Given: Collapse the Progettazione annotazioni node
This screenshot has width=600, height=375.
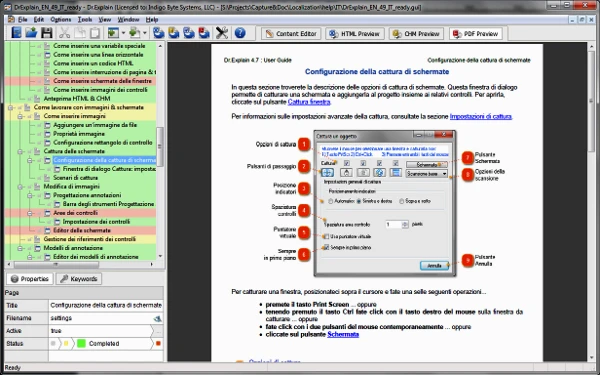Looking at the screenshot, I should (x=29, y=196).
